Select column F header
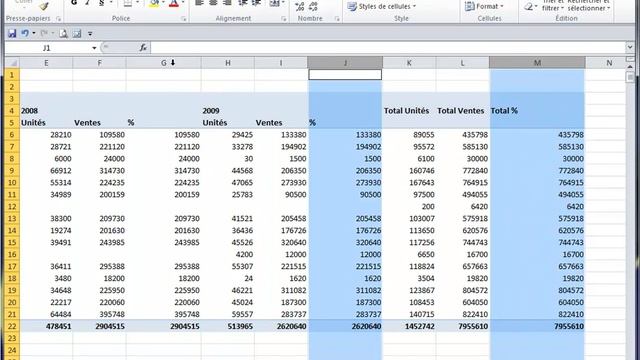Viewport: 640px width, 360px height. click(x=100, y=63)
